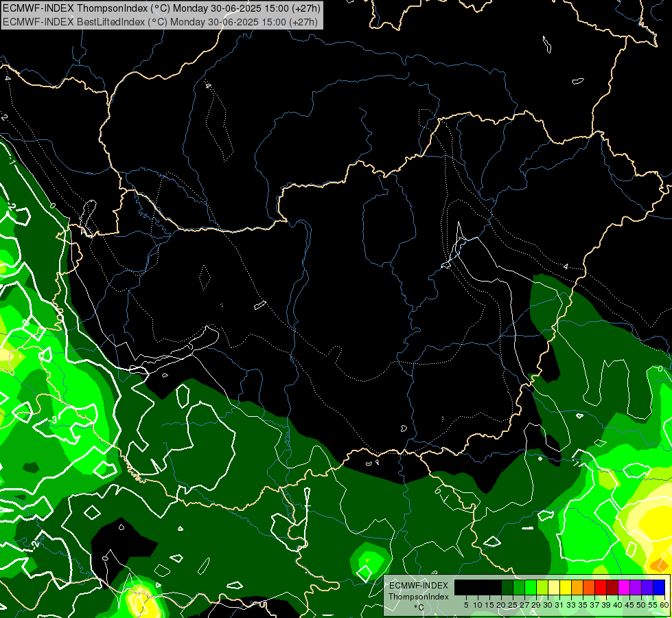The height and width of the screenshot is (618, 672).
Task: Select dark red 39–40 legend swatch
Action: click(x=612, y=587)
